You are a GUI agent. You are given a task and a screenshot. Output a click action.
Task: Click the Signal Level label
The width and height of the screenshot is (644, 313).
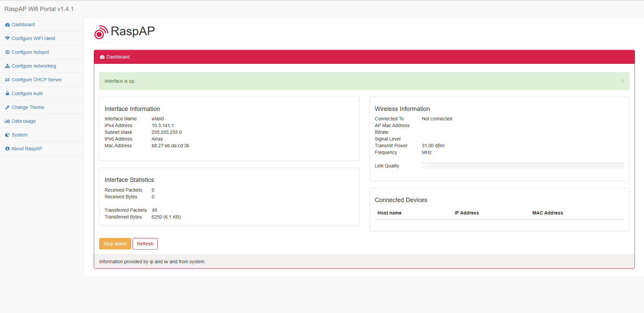(388, 139)
